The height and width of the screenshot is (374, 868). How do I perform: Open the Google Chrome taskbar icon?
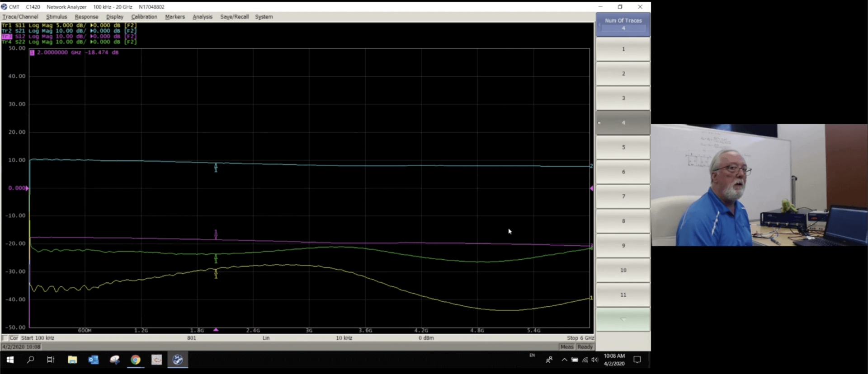(x=136, y=360)
